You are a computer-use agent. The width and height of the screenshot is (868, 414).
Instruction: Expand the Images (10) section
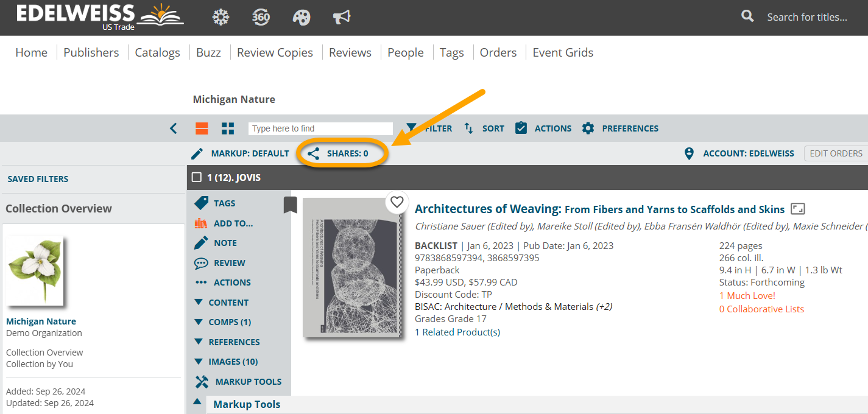pos(226,362)
